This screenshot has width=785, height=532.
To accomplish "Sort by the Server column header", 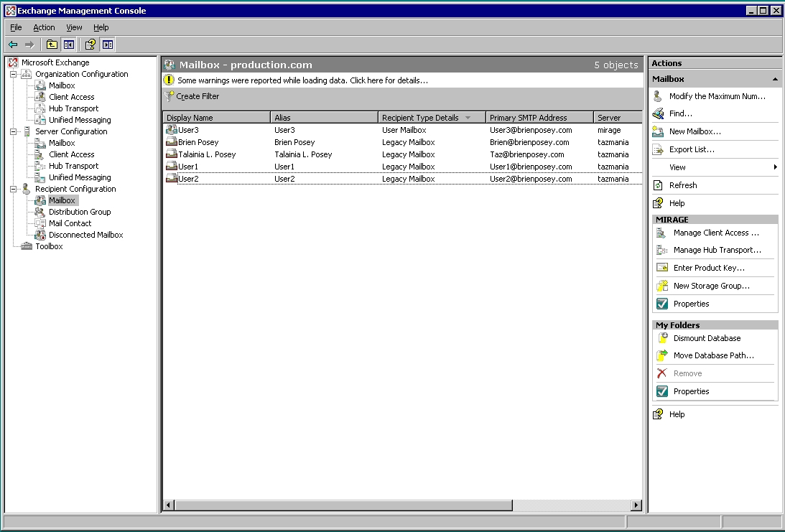I will 618,118.
